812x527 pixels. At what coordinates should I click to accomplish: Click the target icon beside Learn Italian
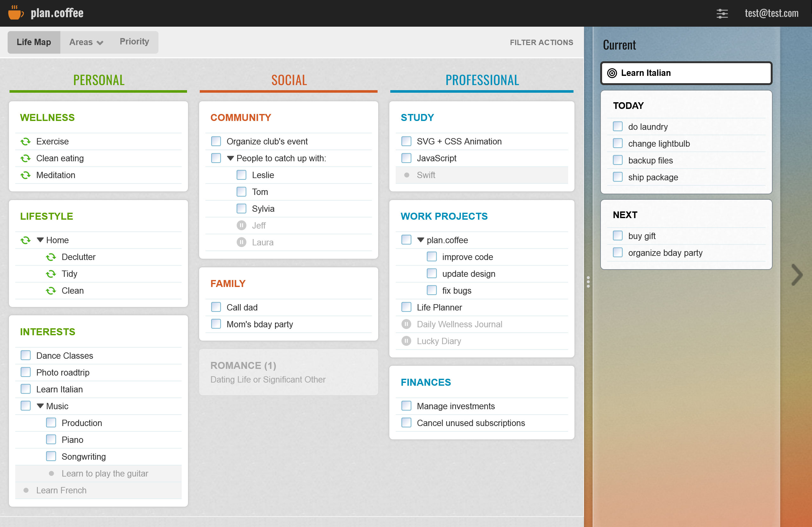(612, 73)
